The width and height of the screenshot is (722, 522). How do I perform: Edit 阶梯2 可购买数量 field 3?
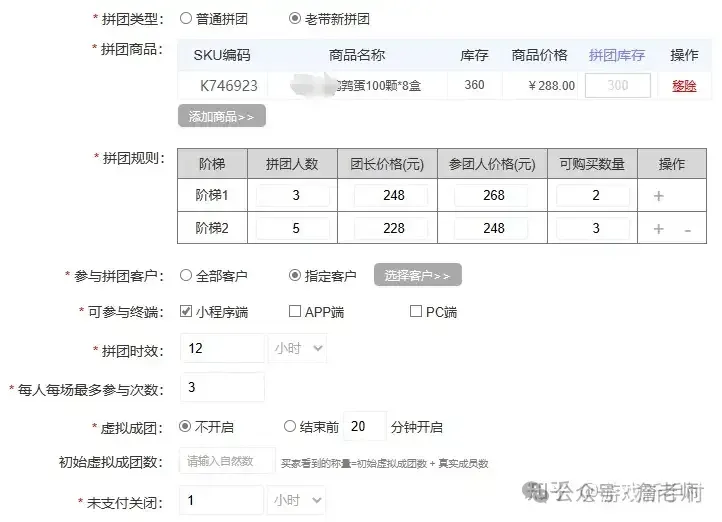tap(593, 228)
